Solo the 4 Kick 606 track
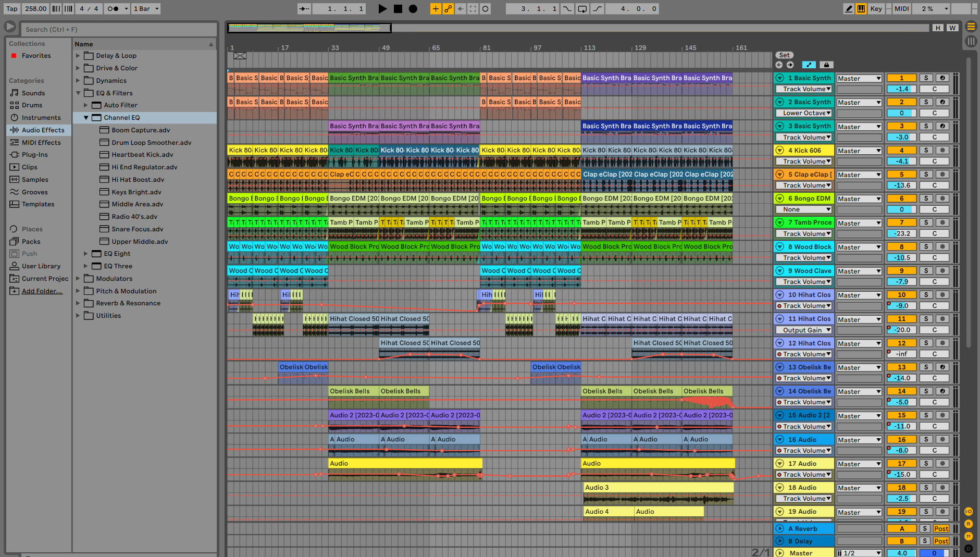980x557 pixels. click(x=926, y=151)
